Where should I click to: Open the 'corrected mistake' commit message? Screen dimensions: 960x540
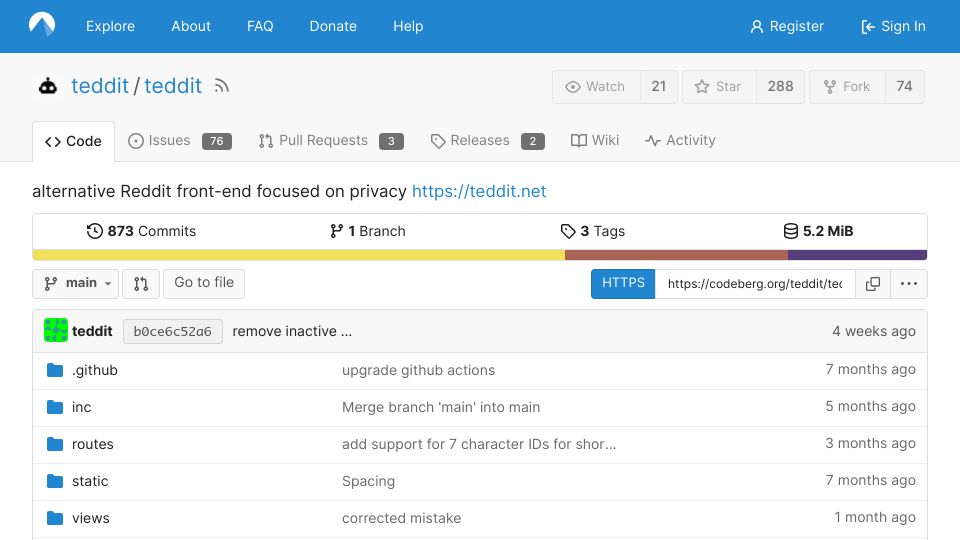(401, 518)
